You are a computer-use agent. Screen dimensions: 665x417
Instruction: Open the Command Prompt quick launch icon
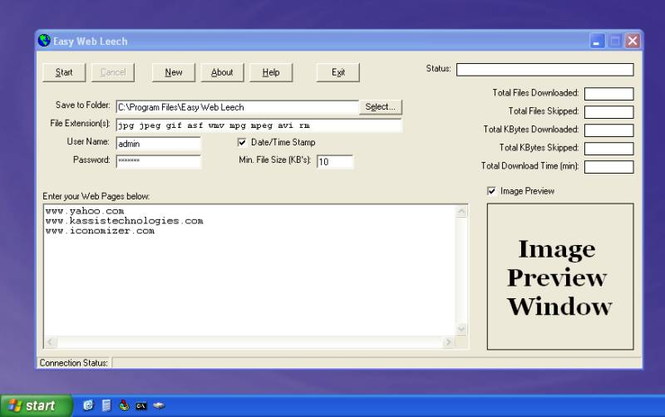141,406
